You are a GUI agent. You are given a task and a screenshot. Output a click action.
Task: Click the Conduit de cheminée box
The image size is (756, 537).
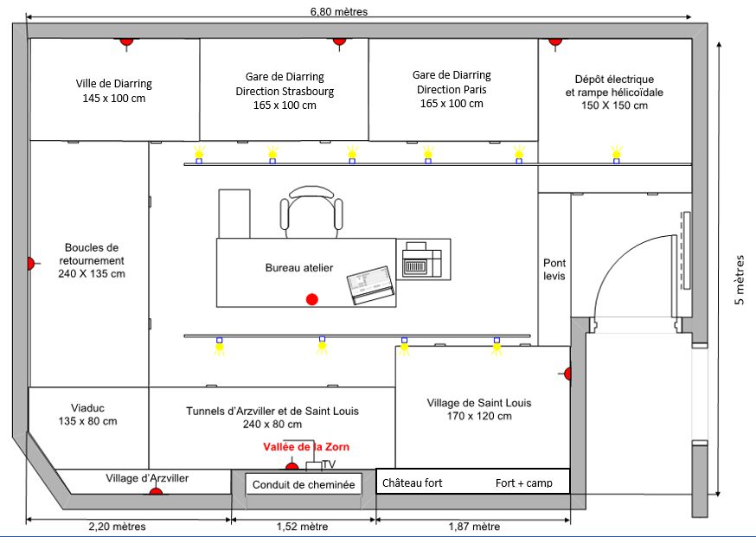(x=303, y=485)
